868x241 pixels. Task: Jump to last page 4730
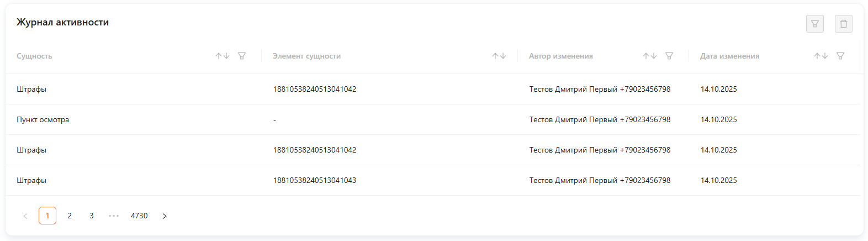[x=139, y=216]
